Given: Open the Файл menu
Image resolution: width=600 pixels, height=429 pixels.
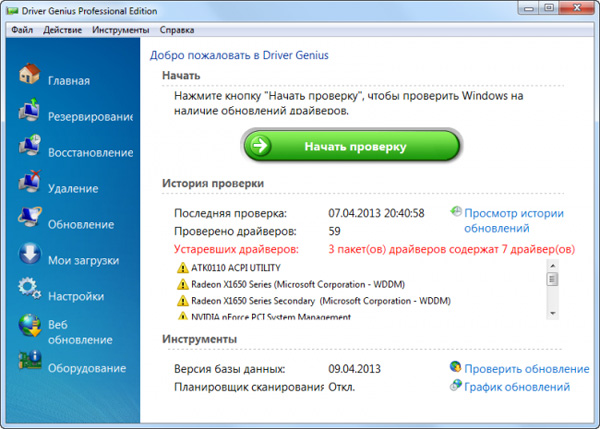Looking at the screenshot, I should (x=22, y=30).
